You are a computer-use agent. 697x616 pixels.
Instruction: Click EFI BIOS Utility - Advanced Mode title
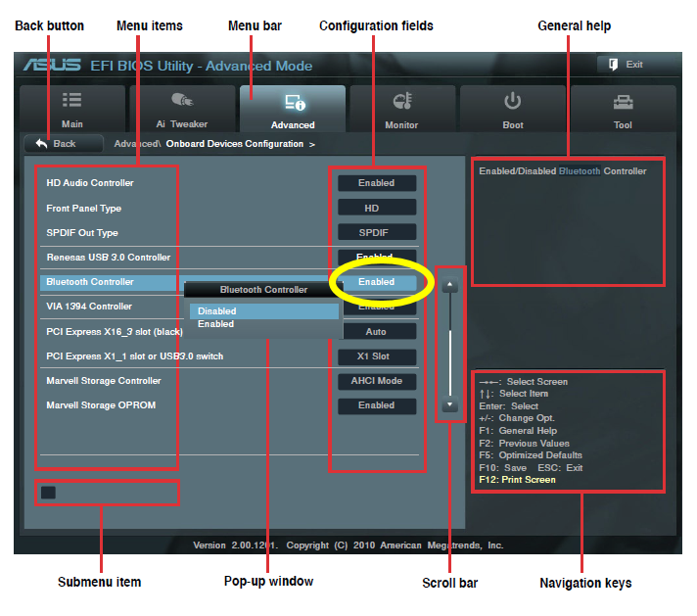(202, 66)
